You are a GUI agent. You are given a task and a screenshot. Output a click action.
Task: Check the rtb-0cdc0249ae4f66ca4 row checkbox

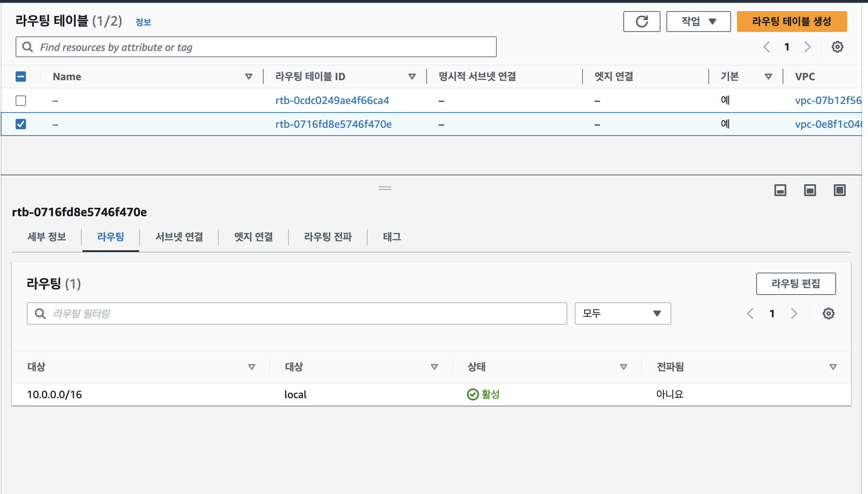(21, 101)
